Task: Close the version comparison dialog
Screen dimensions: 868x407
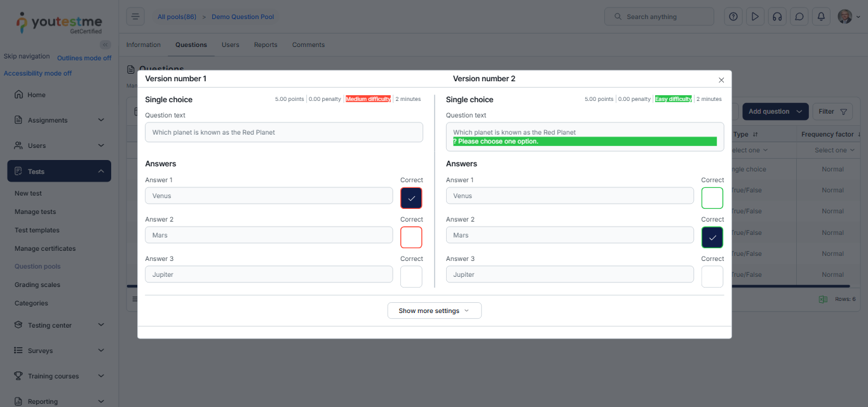Action: click(721, 80)
